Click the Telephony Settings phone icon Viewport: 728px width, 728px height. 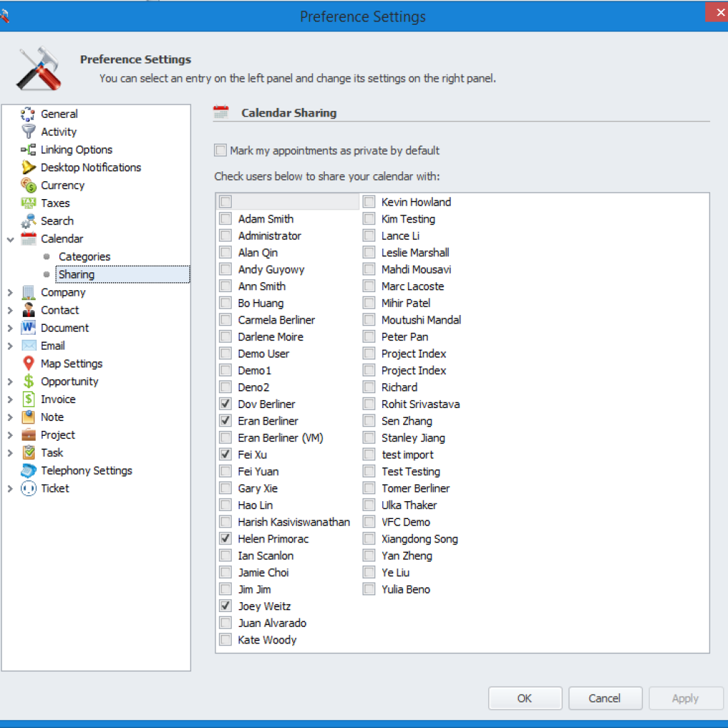pyautogui.click(x=28, y=471)
